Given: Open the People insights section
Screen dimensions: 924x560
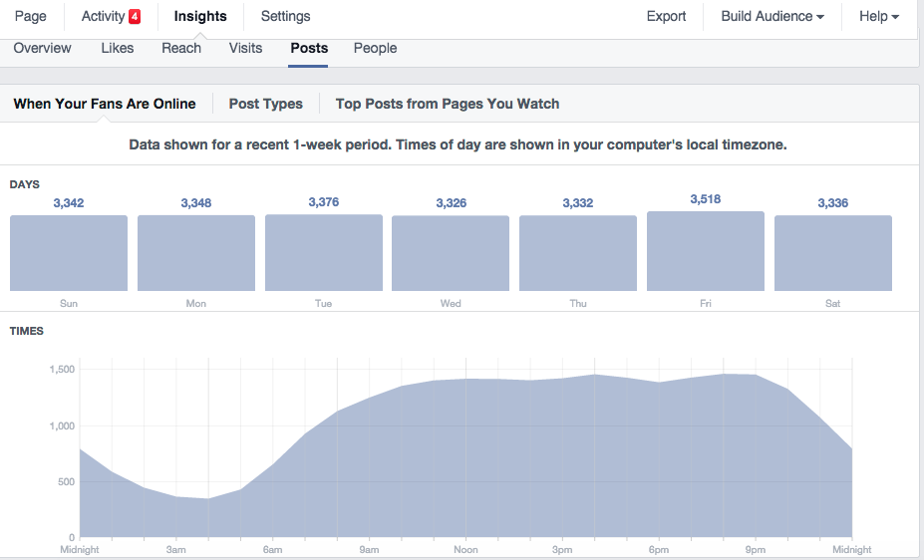Looking at the screenshot, I should click(x=375, y=48).
